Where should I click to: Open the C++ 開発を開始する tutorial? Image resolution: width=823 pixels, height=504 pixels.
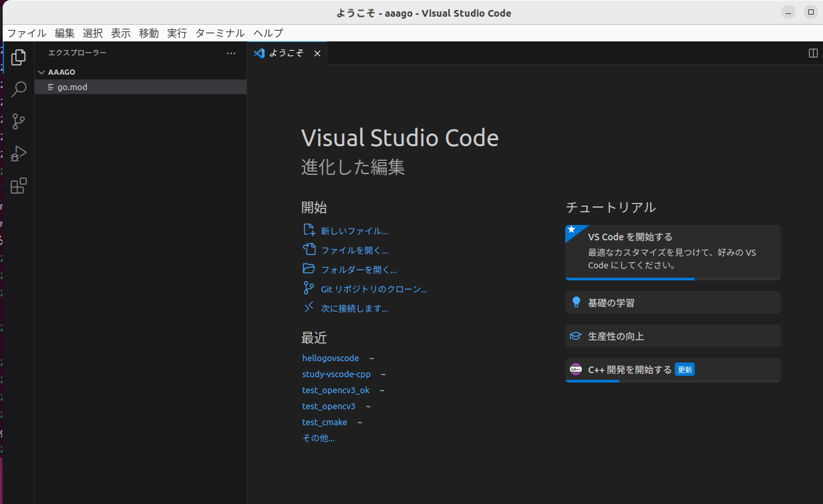(x=673, y=370)
